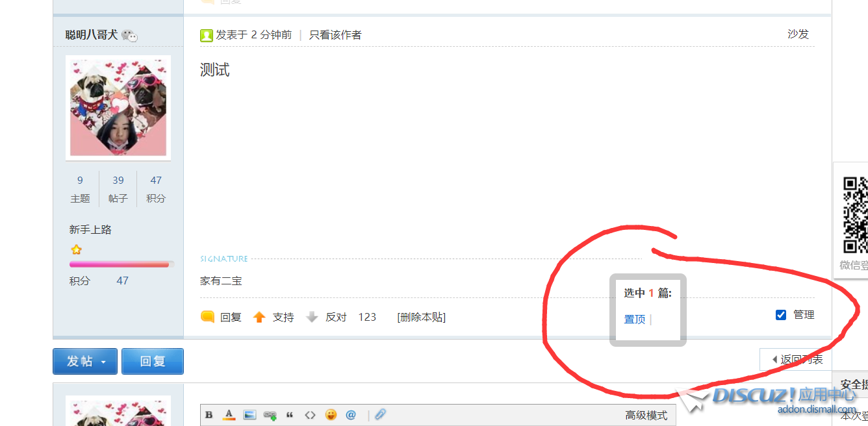Click the 只看该作者 link
868x426 pixels.
point(335,35)
